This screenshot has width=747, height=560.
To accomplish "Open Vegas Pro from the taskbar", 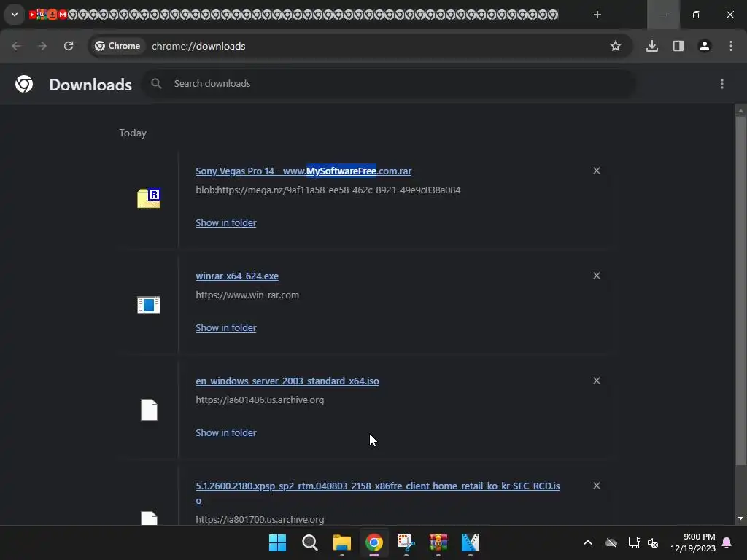I will click(x=471, y=542).
